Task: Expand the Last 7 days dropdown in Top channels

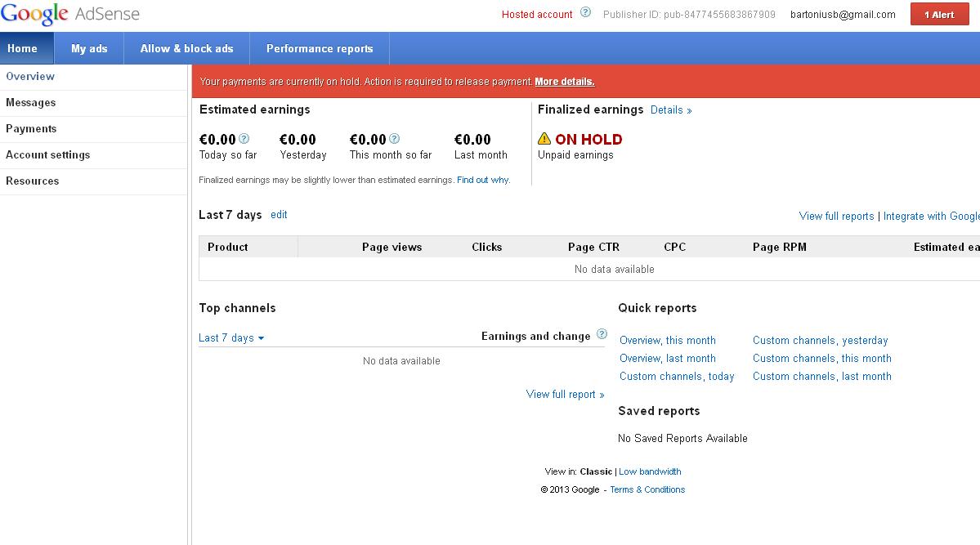Action: (231, 338)
